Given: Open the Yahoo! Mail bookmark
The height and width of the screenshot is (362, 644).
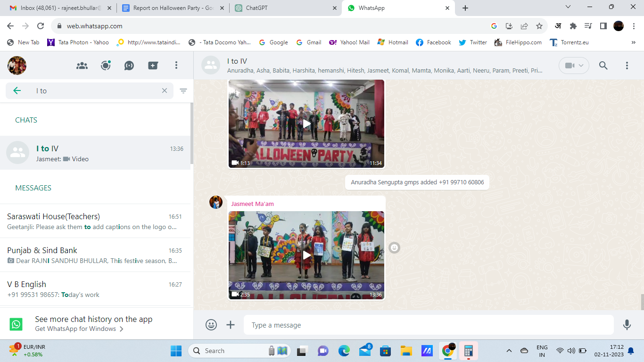Looking at the screenshot, I should click(349, 42).
